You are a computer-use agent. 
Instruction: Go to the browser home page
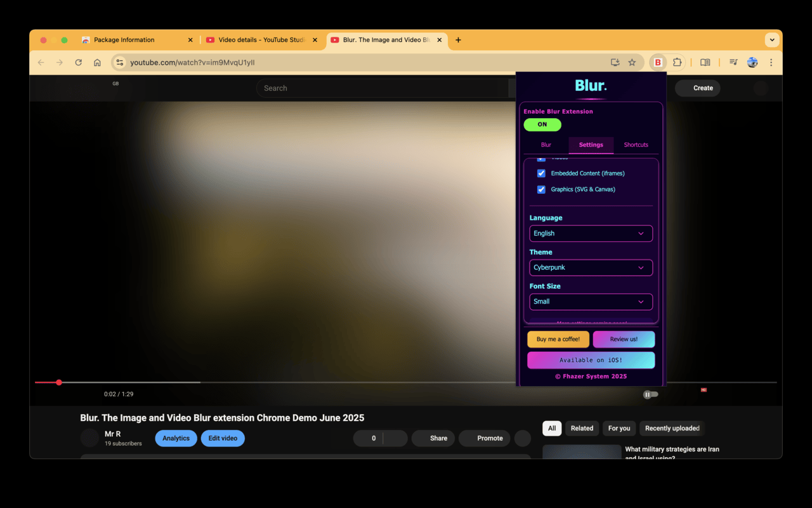click(x=97, y=62)
